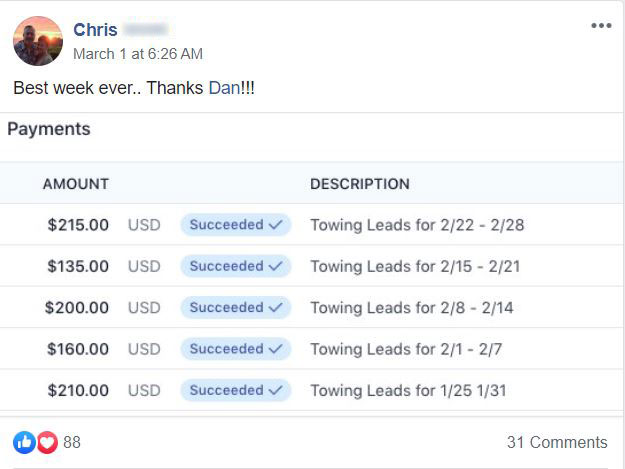Click the DESCRIPTION column header
This screenshot has width=625, height=469.
360,184
